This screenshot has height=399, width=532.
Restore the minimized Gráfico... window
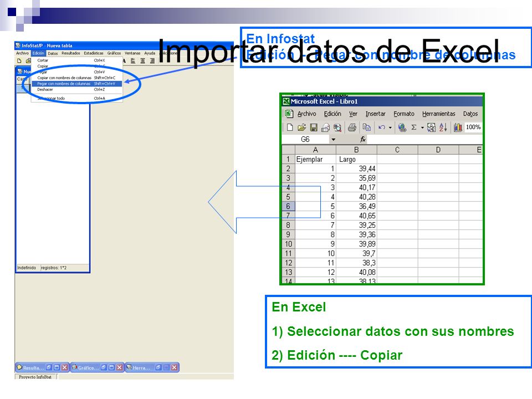tap(104, 367)
